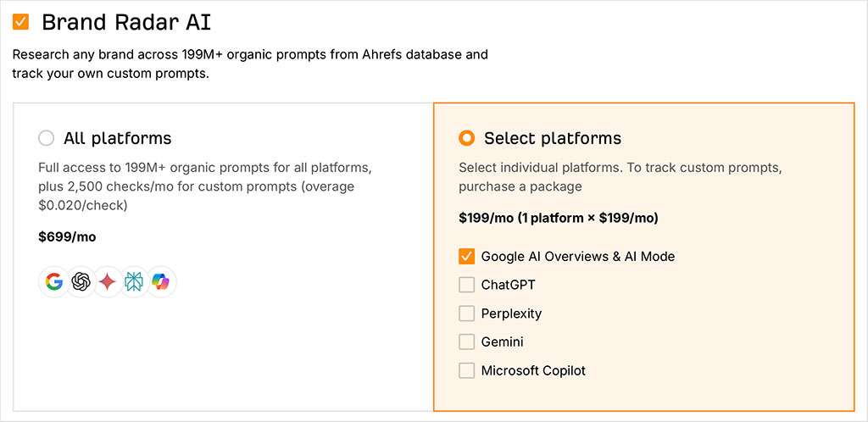Image resolution: width=868 pixels, height=422 pixels.
Task: Click the $199/mo (1 platform × $199/mo) price
Action: coord(559,218)
